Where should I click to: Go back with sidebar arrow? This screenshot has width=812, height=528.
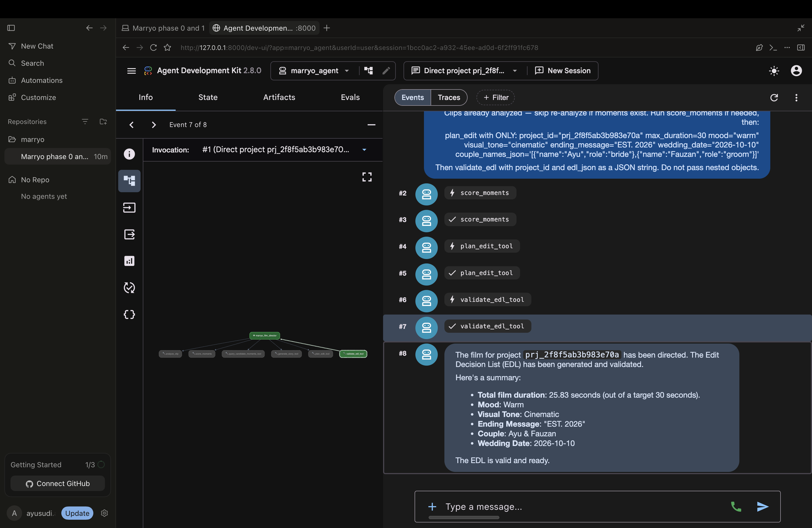pos(89,28)
